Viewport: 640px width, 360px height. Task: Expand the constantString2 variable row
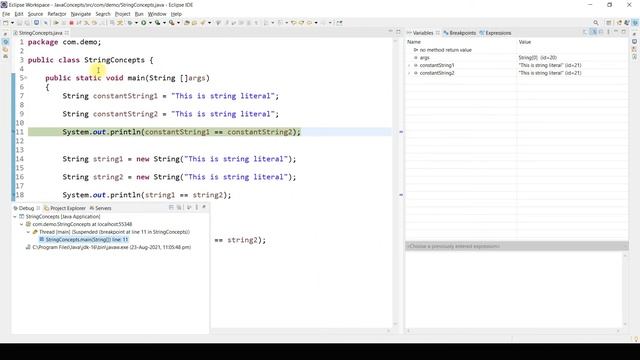[x=409, y=73]
